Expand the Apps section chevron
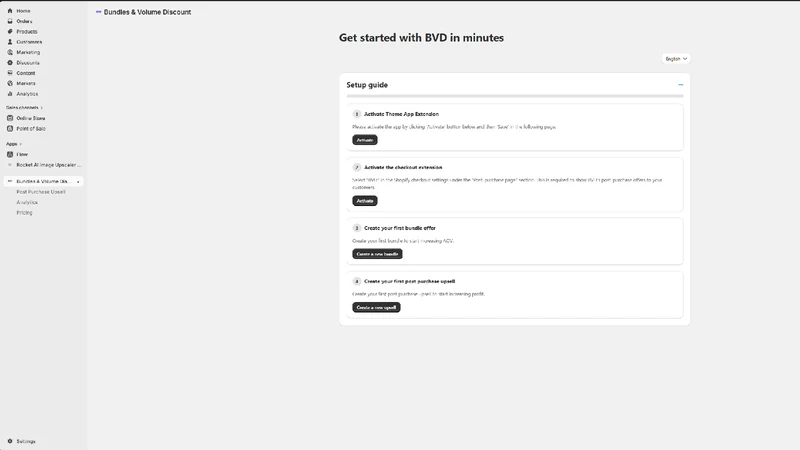Viewport: 800px width, 450px height. (20, 144)
